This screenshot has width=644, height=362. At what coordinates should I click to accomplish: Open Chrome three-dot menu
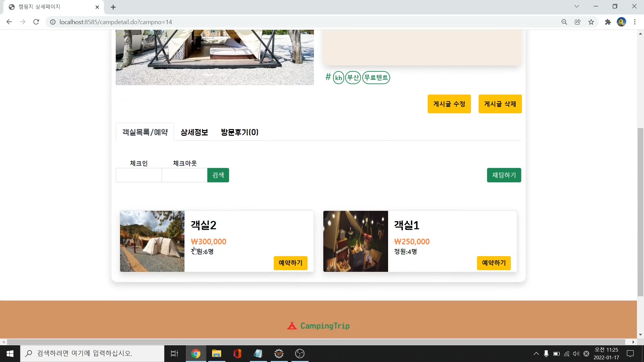click(635, 22)
